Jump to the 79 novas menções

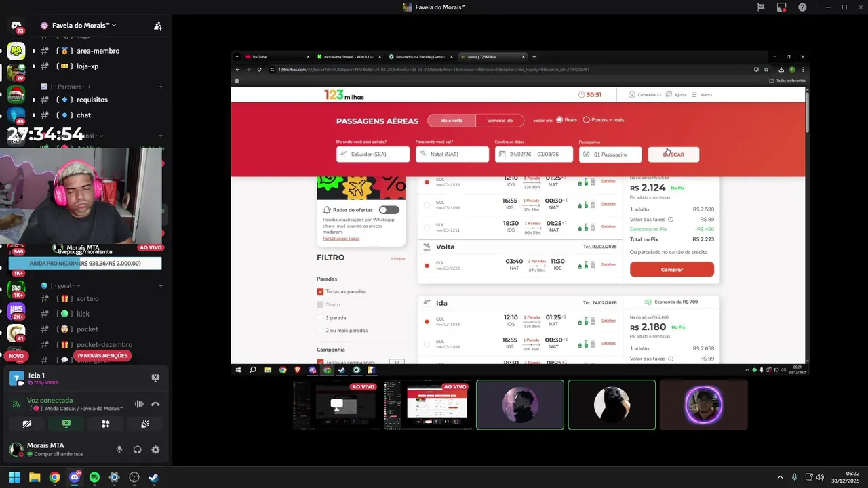[102, 356]
